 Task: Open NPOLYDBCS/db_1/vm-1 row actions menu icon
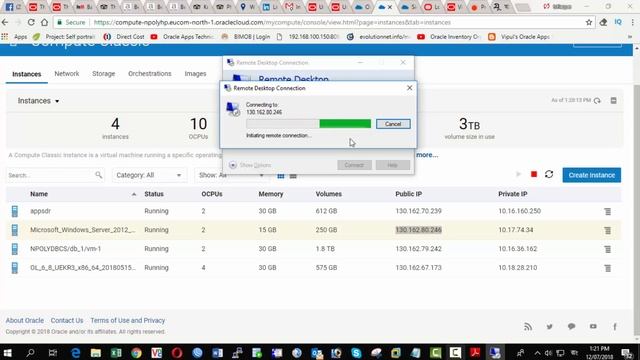(x=607, y=249)
